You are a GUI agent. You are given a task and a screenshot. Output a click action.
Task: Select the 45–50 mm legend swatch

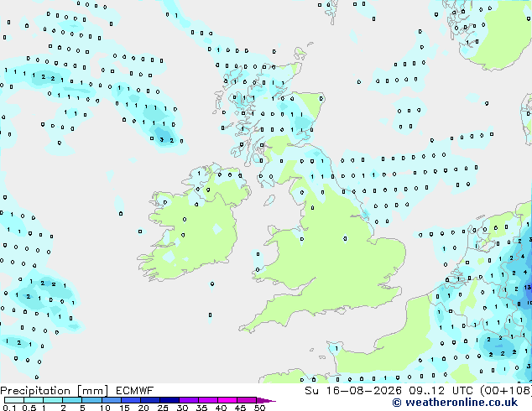pyautogui.click(x=247, y=400)
